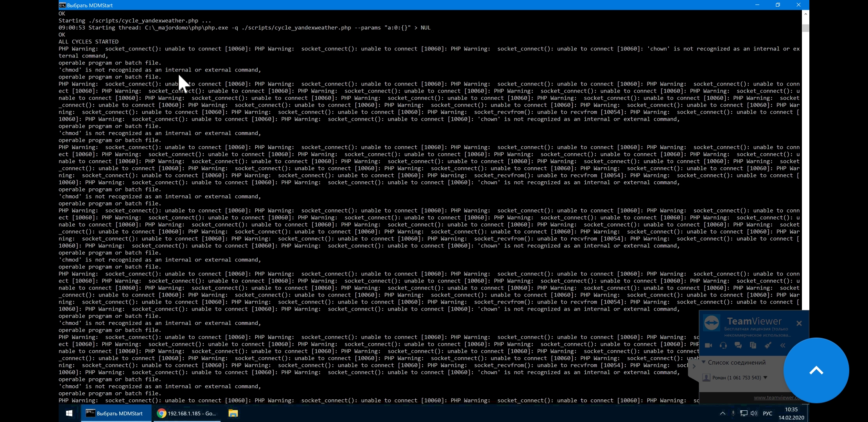
Task: Close the MDMStart console window
Action: point(798,5)
